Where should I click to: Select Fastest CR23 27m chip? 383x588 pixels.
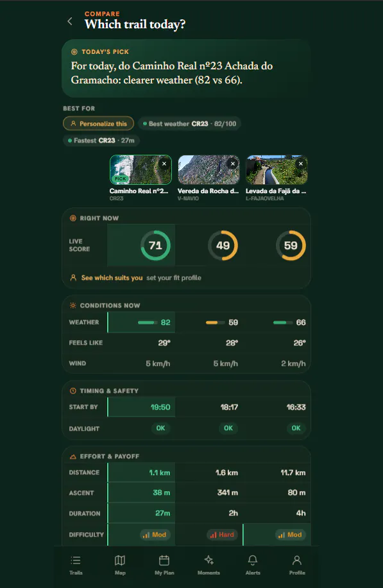tap(101, 140)
